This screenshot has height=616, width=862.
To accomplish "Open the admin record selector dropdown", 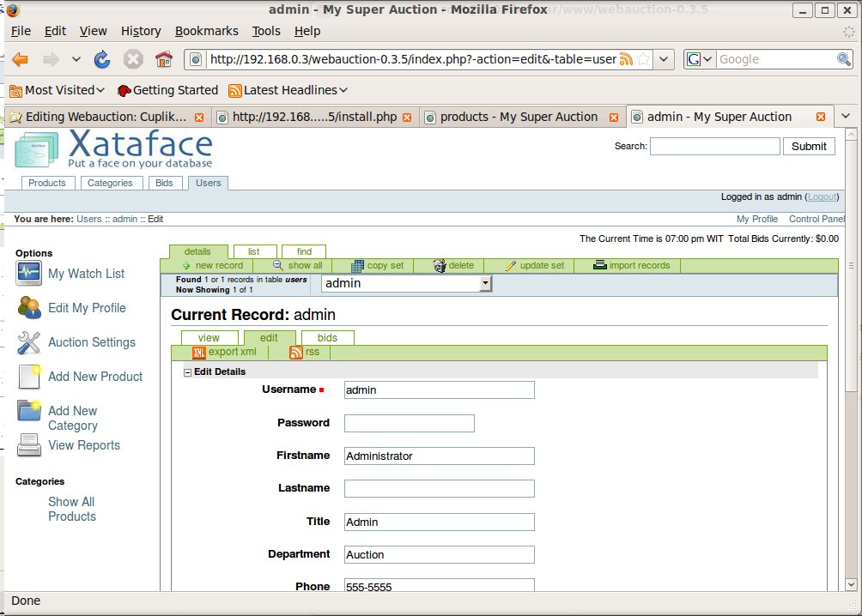I will point(485,283).
